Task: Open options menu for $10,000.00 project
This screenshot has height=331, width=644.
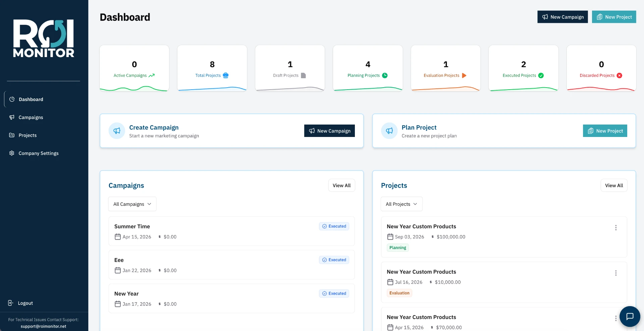Action: coord(616,273)
